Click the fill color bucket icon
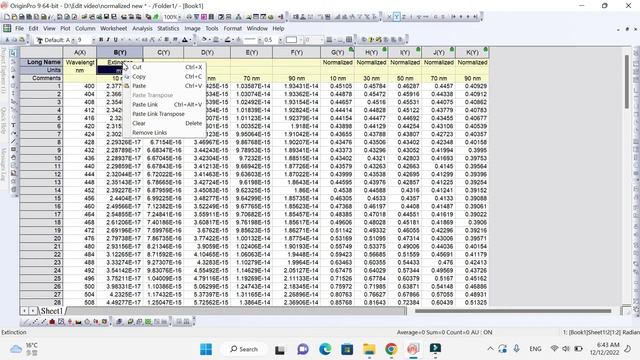This screenshot has height=360, width=640. (x=204, y=40)
